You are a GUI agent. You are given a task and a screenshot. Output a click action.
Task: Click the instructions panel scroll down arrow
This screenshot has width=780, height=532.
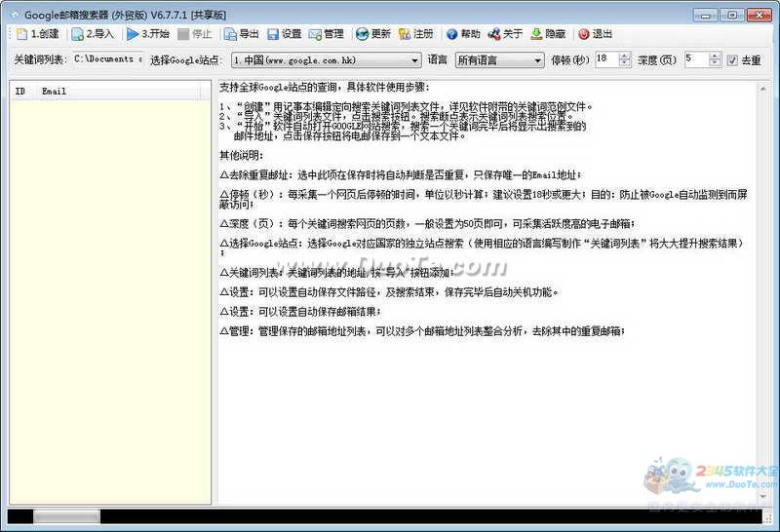762,496
